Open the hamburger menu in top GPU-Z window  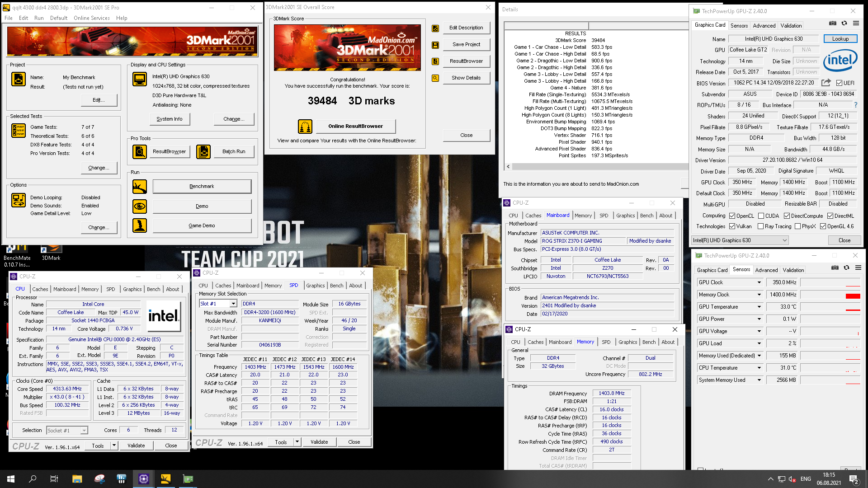tap(856, 23)
